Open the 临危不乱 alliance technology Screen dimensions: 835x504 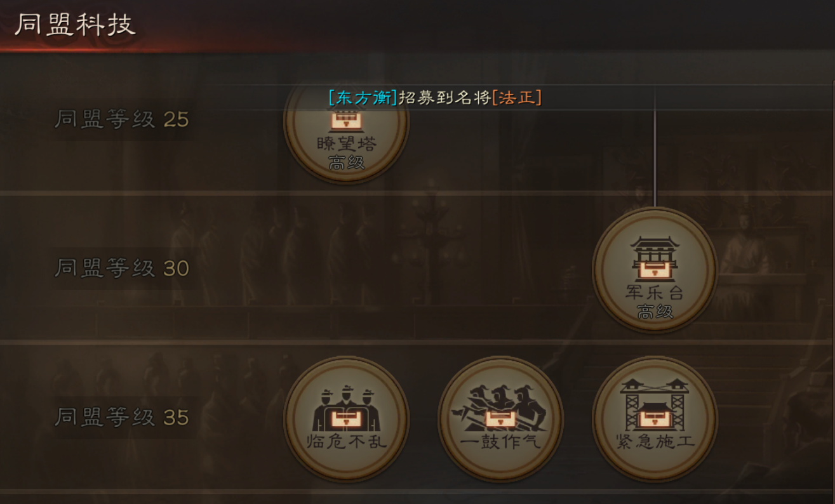coord(346,418)
